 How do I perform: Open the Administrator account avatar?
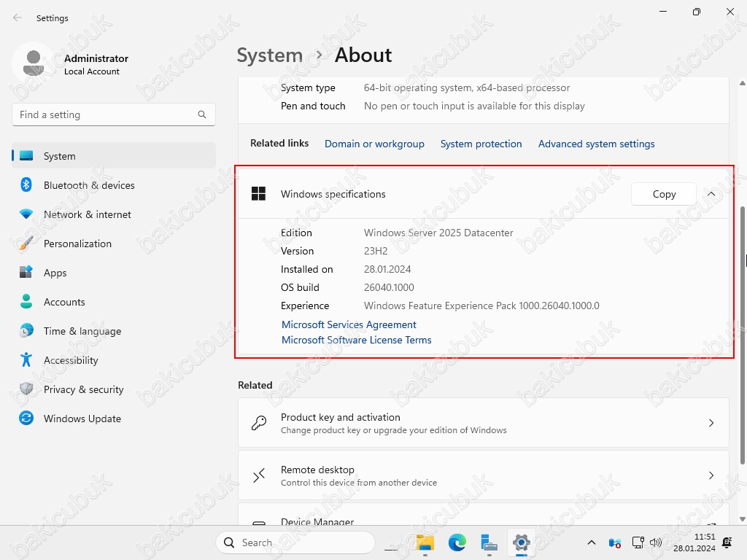tap(34, 63)
